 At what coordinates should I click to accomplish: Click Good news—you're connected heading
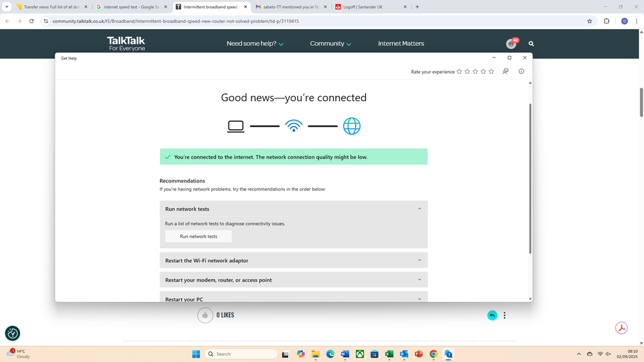[x=294, y=97]
